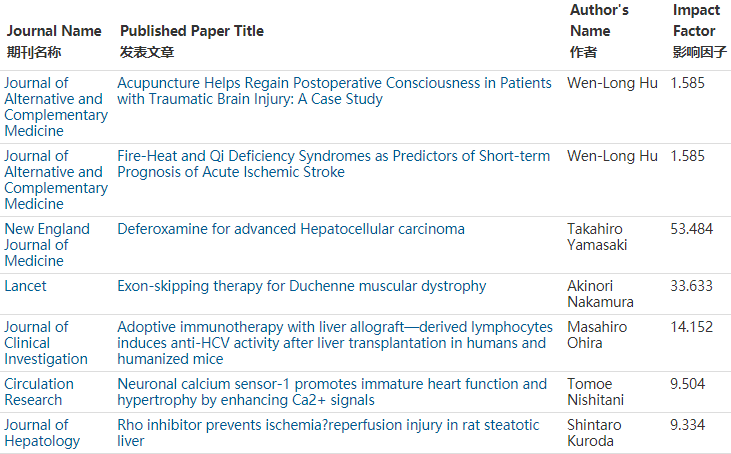Open the Rho inhibitor prevents ischemia paper
The width and height of the screenshot is (731, 454).
(328, 433)
